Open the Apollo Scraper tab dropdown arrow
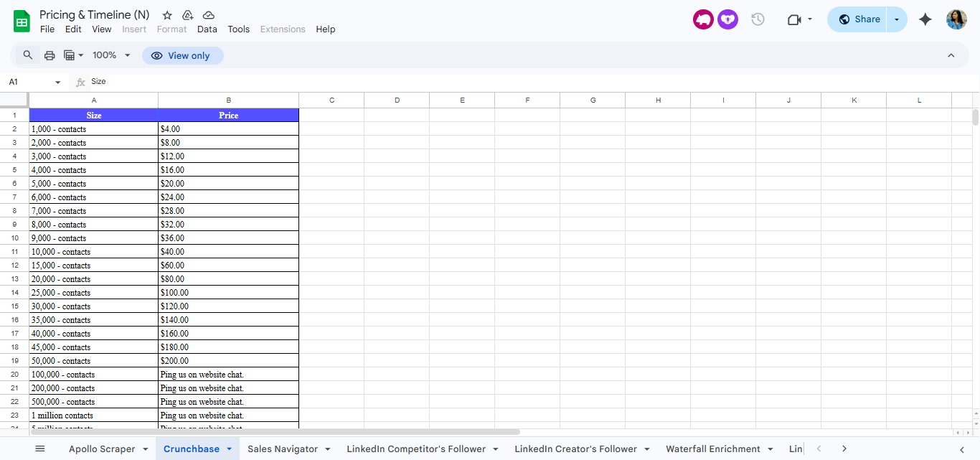Image resolution: width=980 pixels, height=460 pixels. (x=146, y=449)
